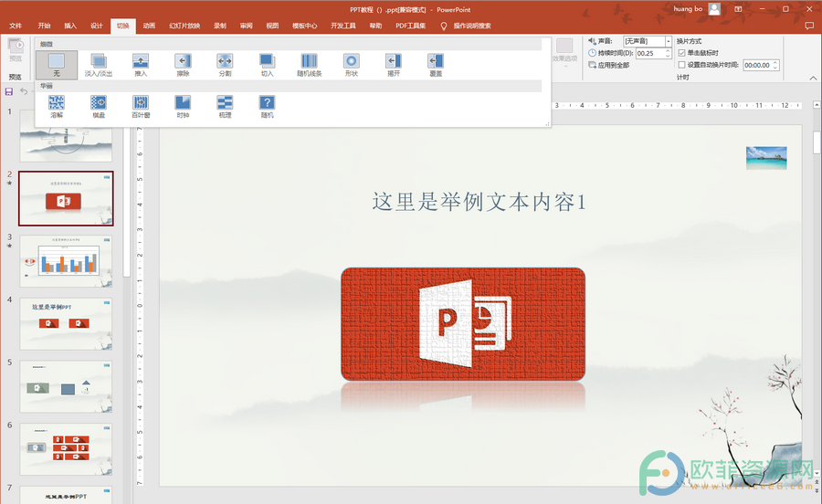The image size is (822, 504).
Task: Apply the 棋盘 checkerboard transition
Action: coord(99,107)
